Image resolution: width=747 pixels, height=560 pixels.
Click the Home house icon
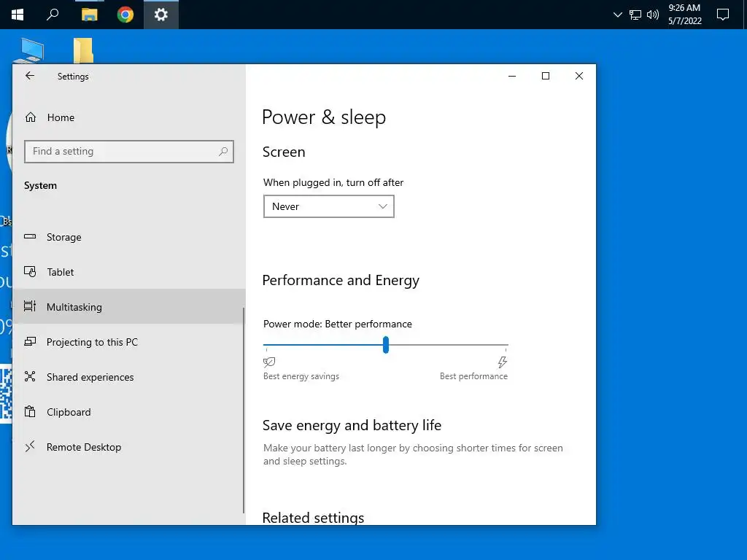coord(31,117)
